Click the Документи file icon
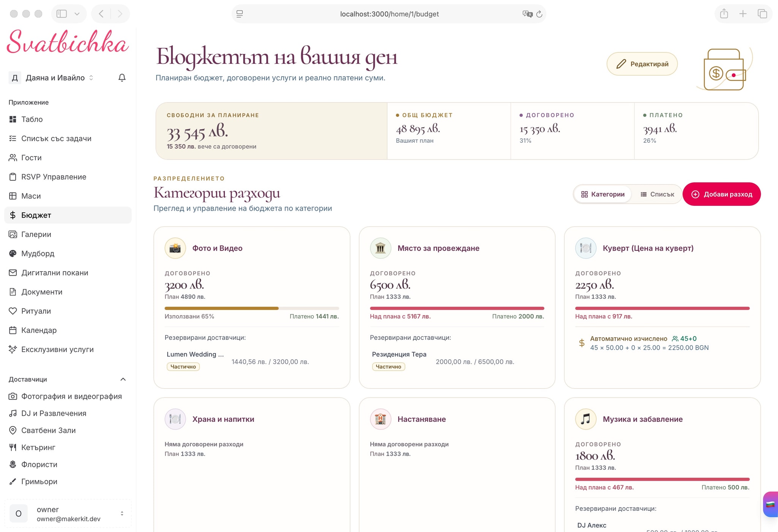The height and width of the screenshot is (532, 778). 13,292
